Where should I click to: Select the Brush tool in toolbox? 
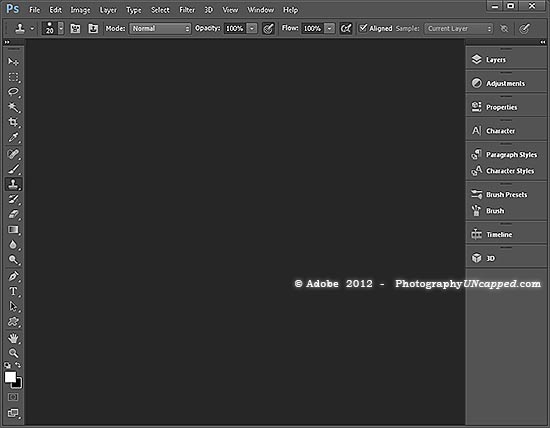[13, 169]
